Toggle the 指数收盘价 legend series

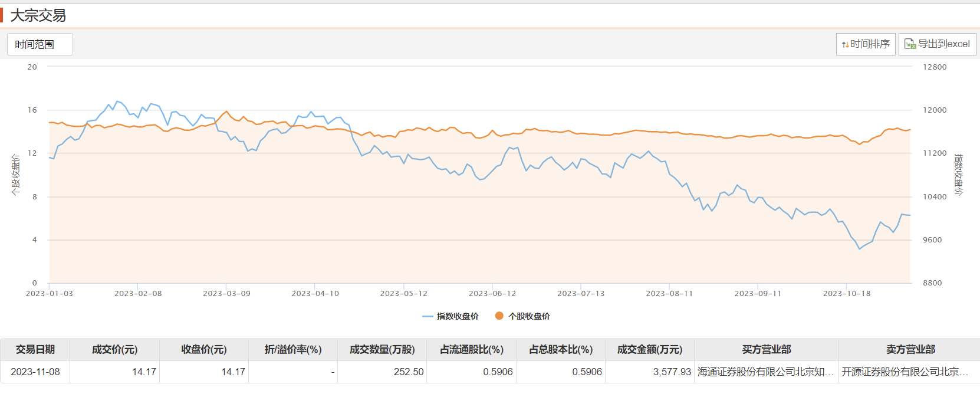pyautogui.click(x=451, y=316)
